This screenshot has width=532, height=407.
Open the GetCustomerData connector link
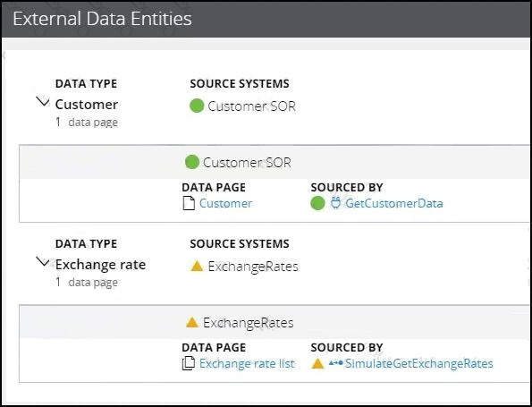click(x=394, y=203)
